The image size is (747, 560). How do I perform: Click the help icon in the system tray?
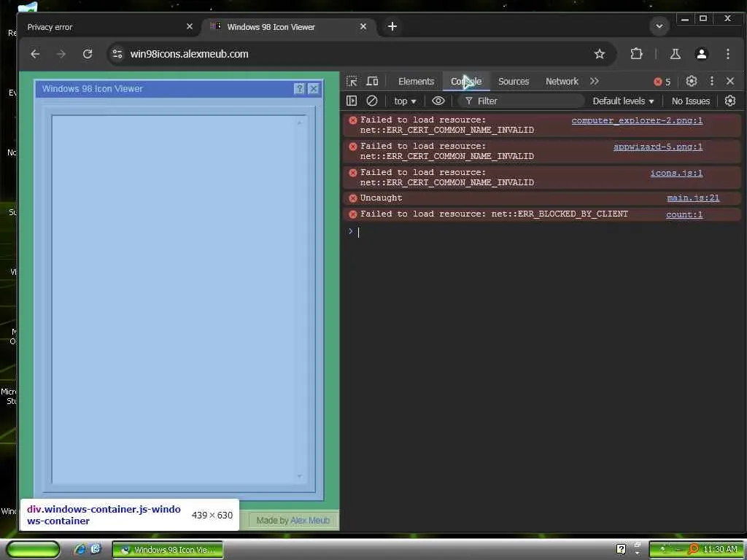click(621, 549)
